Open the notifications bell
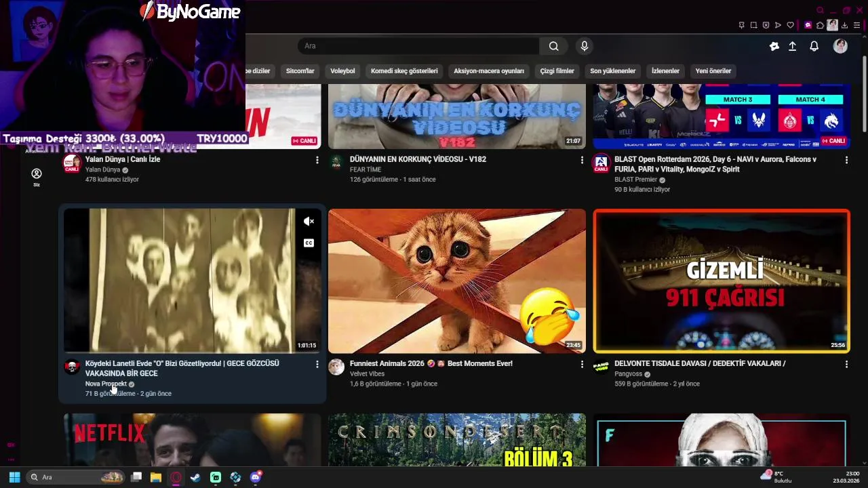The height and width of the screenshot is (488, 868). pos(814,46)
